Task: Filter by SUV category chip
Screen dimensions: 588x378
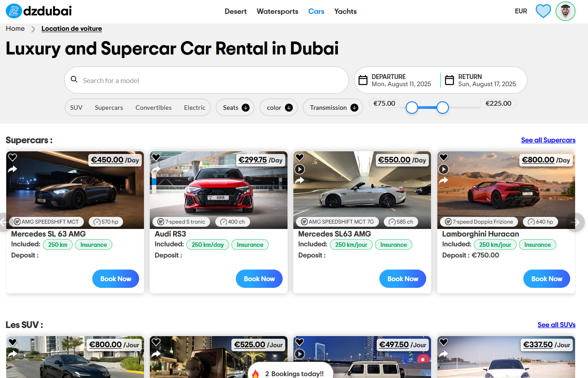Action: pos(76,108)
